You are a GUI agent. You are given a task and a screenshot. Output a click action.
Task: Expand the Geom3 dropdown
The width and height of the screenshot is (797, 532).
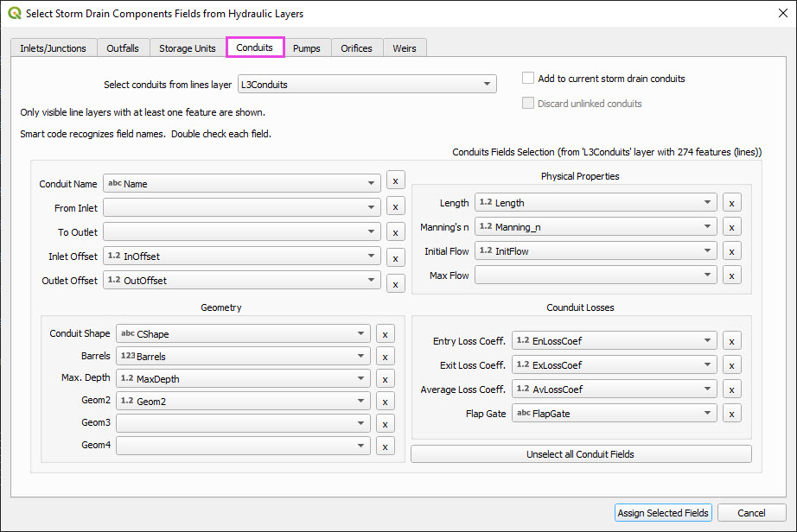243,423
